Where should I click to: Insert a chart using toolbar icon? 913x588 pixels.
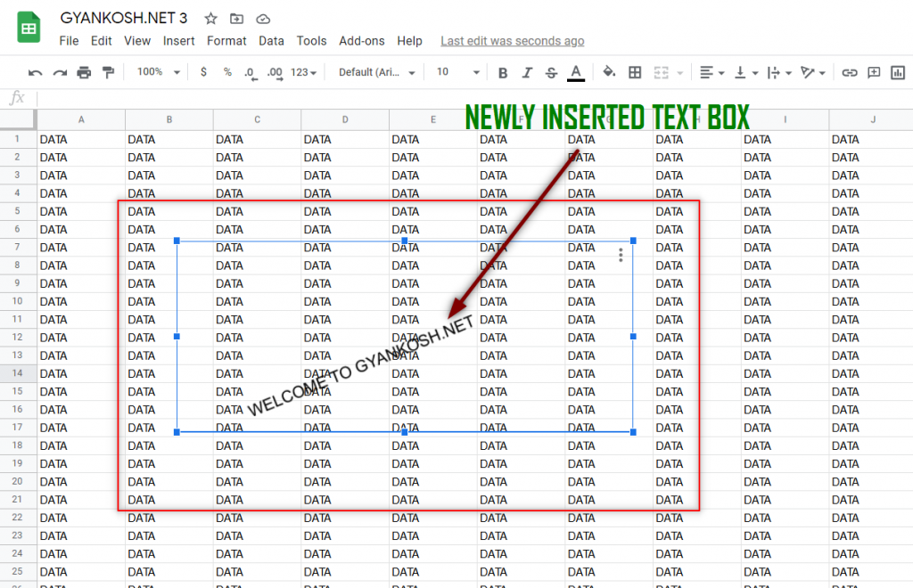coord(898,71)
